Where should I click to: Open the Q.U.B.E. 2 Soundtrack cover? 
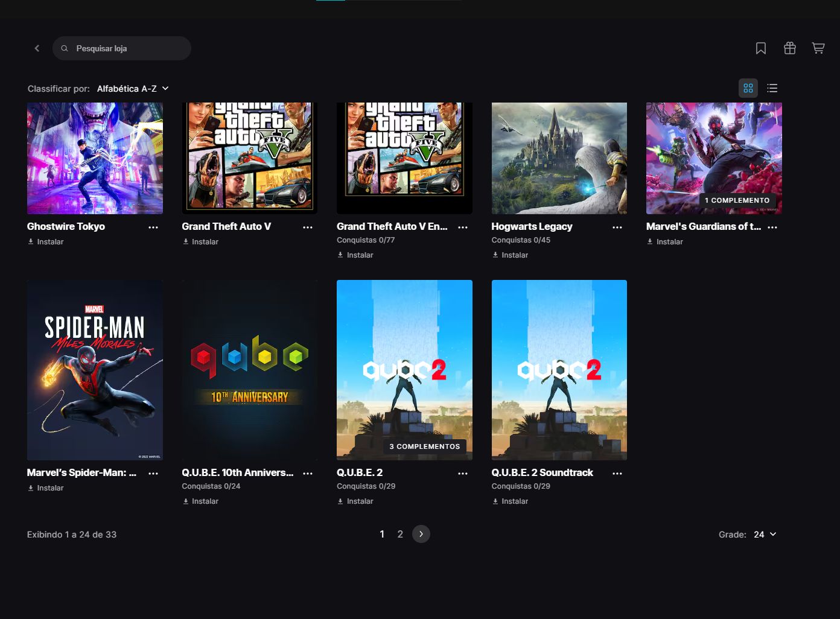(559, 370)
